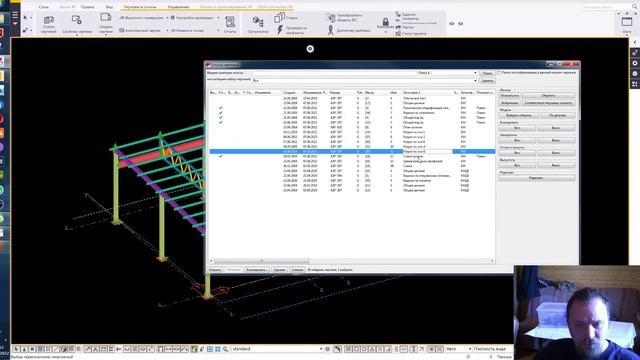Click the Блокировка padlock icon
640x360 pixels.
click(385, 23)
